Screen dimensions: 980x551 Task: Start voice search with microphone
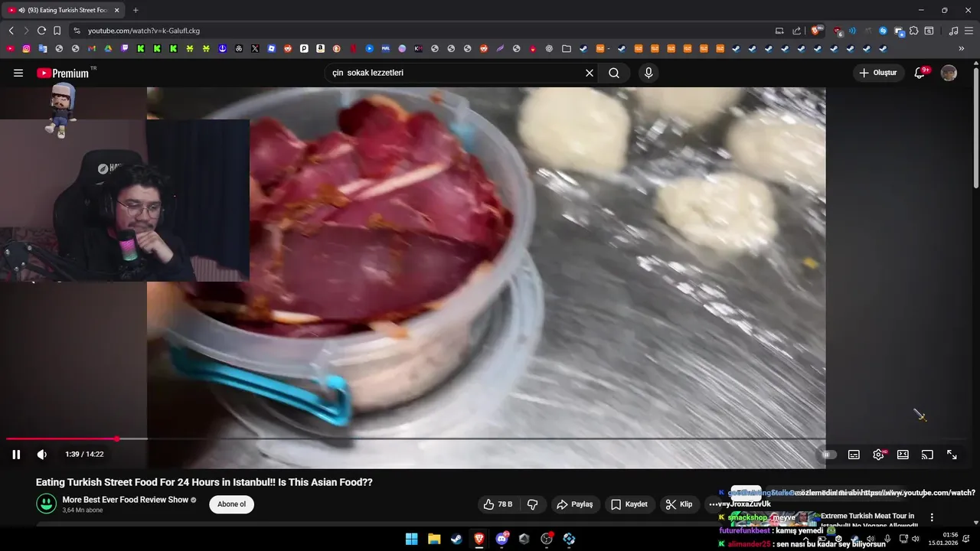click(648, 73)
